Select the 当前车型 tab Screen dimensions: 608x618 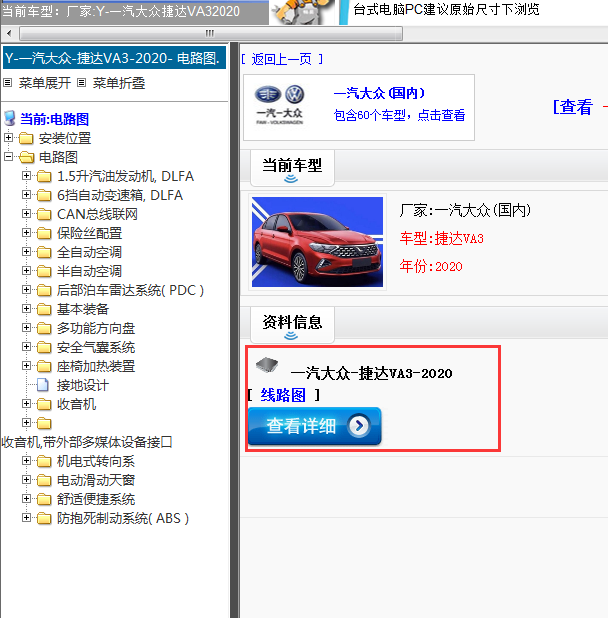click(292, 168)
